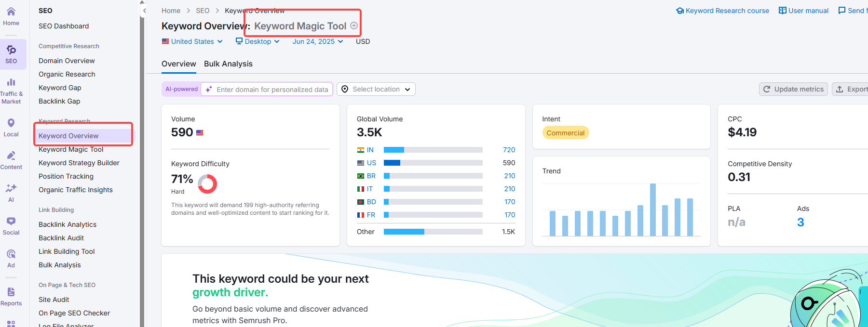
Task: Click the Enter domain for personalized data field
Action: pyautogui.click(x=272, y=90)
